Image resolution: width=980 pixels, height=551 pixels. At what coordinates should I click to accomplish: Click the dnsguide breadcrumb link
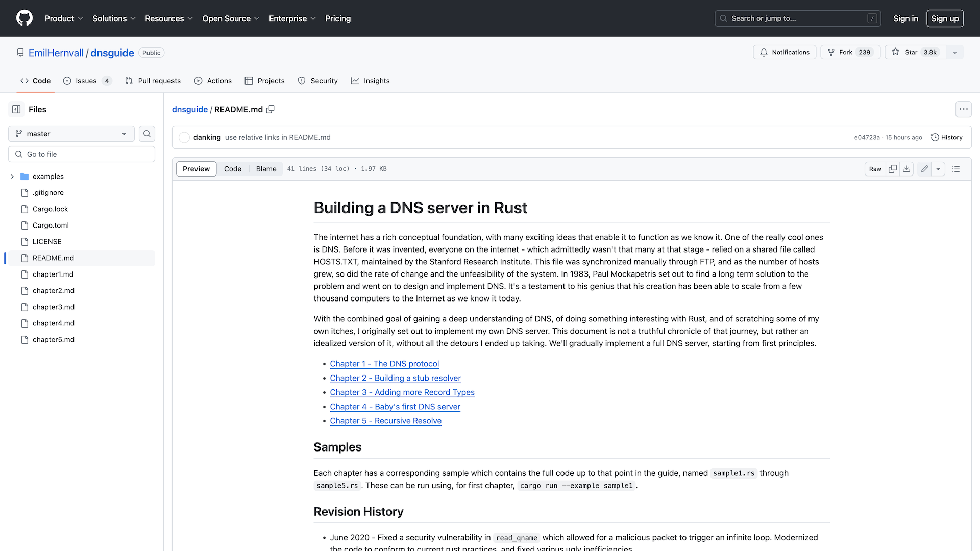point(190,109)
